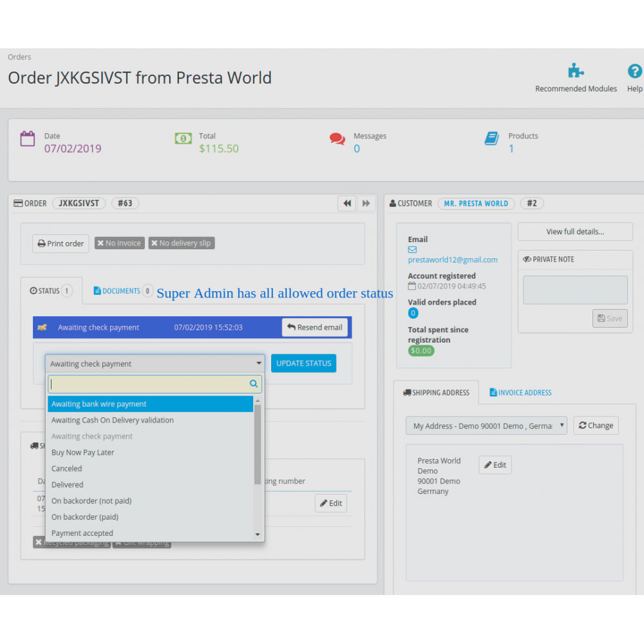Image resolution: width=644 pixels, height=644 pixels.
Task: Click the customer person icon
Action: point(393,204)
